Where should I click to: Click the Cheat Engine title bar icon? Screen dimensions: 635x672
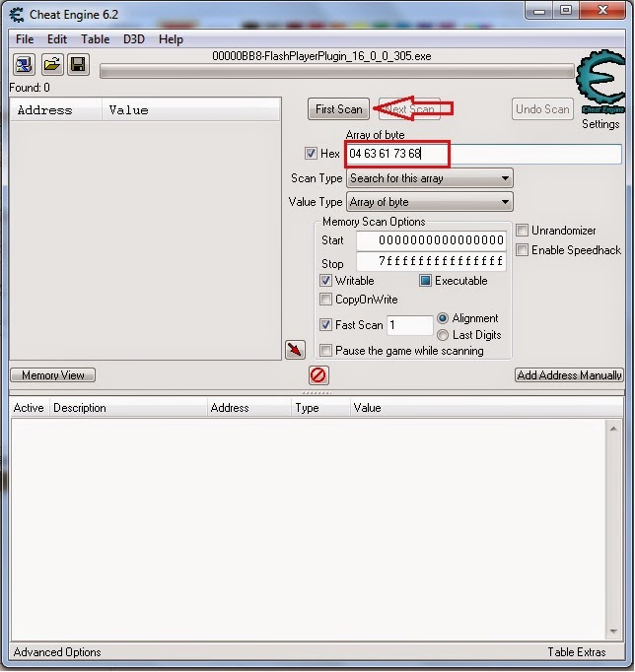pyautogui.click(x=17, y=15)
